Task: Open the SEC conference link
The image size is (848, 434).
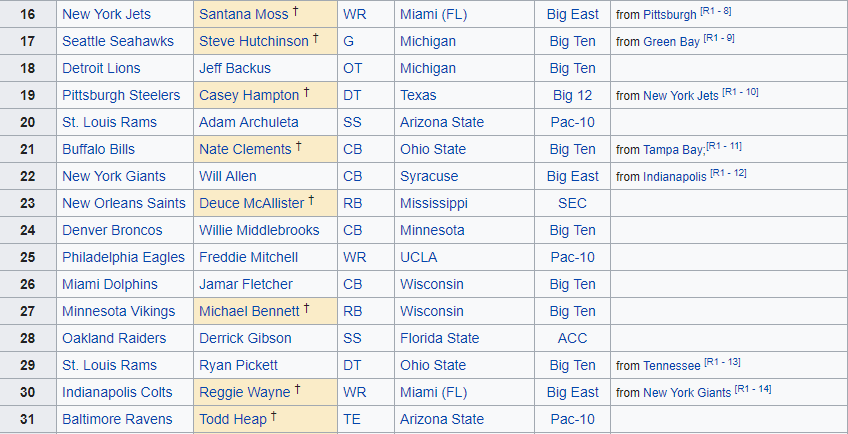Action: 572,204
